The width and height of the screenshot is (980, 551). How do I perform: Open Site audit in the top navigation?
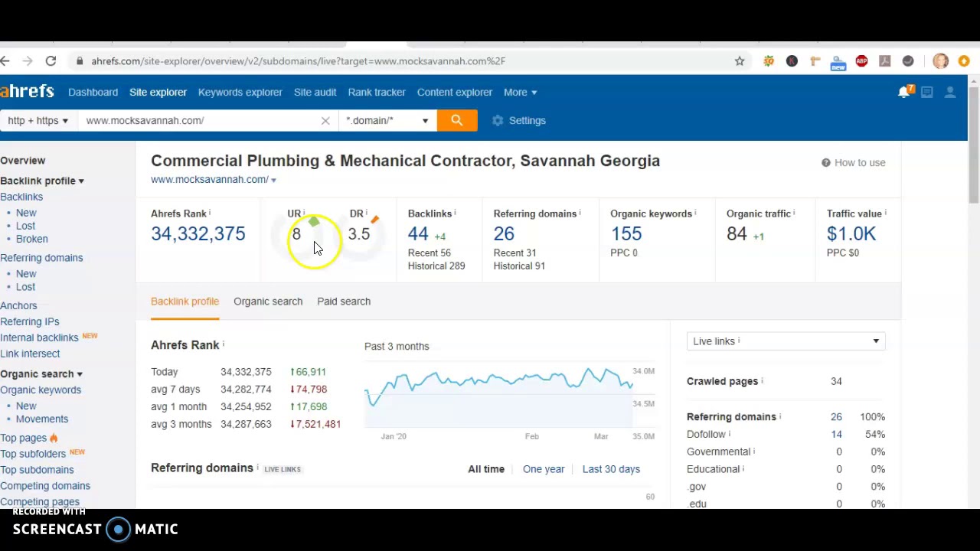(x=315, y=92)
